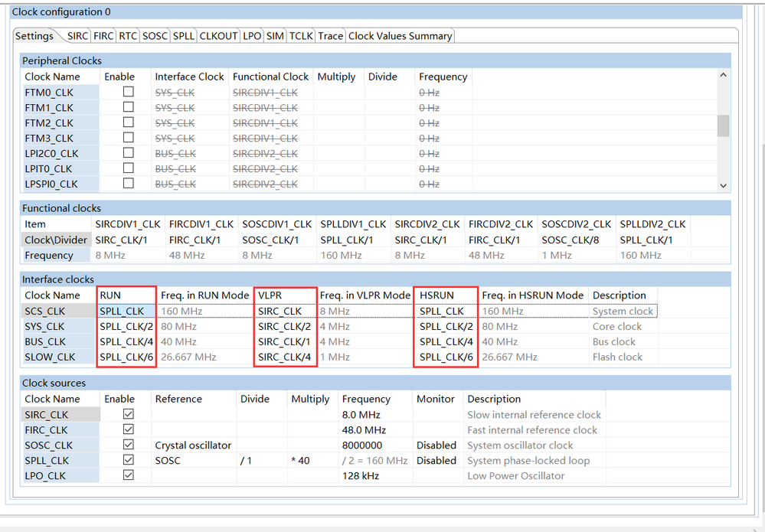The width and height of the screenshot is (765, 532).
Task: Change SLOW_CLK RUN divider SPLL_CLK/6
Action: 126,357
